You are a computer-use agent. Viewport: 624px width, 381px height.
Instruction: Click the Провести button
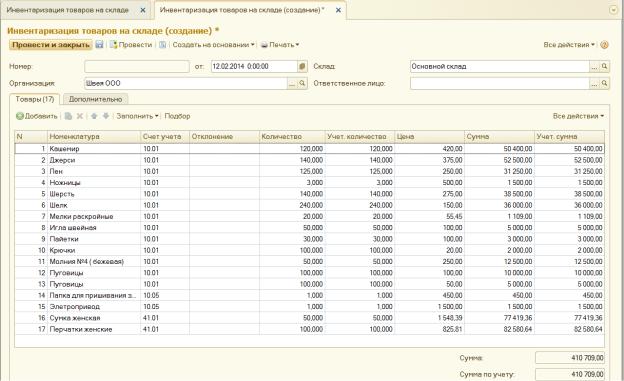[x=131, y=45]
